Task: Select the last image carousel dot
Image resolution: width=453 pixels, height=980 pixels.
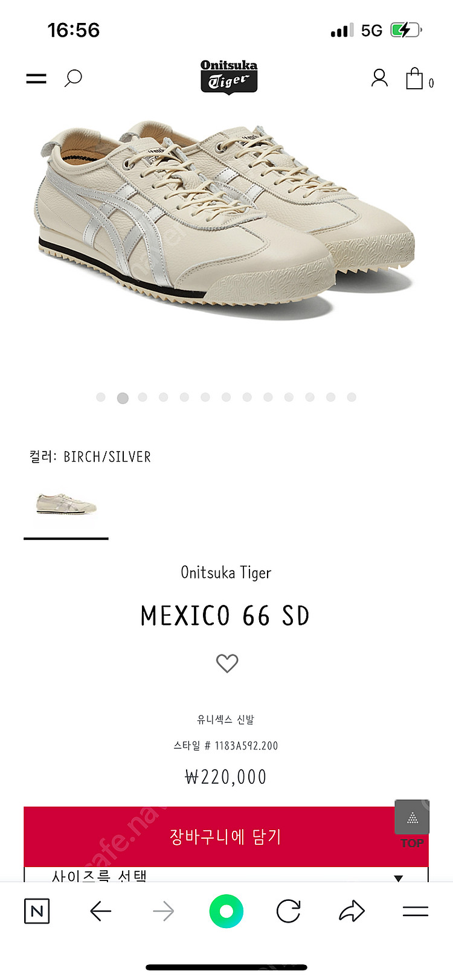Action: pyautogui.click(x=352, y=397)
